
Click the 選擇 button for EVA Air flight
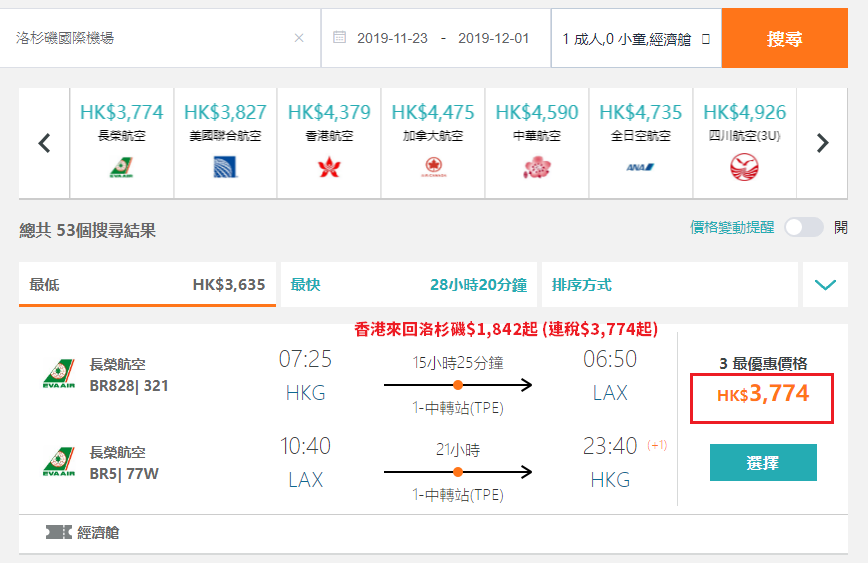tap(763, 462)
